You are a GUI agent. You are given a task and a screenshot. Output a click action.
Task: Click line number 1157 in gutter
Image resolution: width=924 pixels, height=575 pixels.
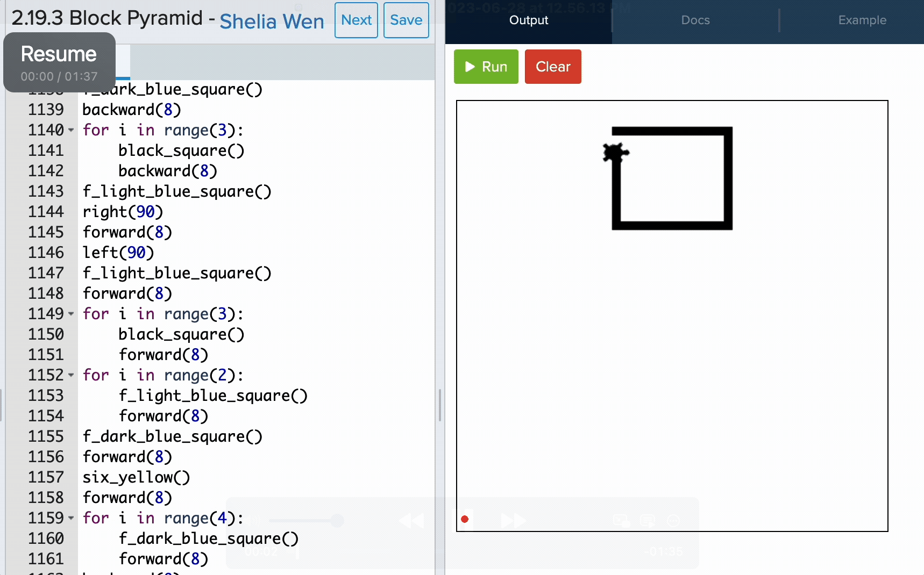coord(46,477)
